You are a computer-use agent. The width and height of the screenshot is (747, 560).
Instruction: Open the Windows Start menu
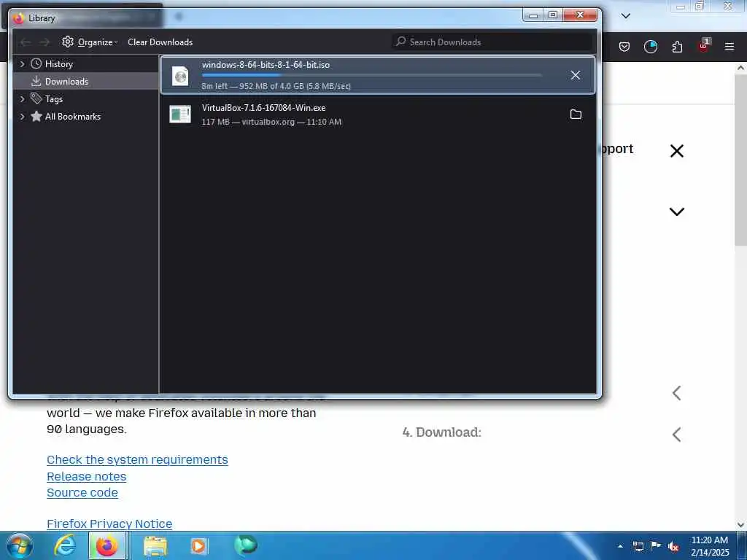point(19,545)
